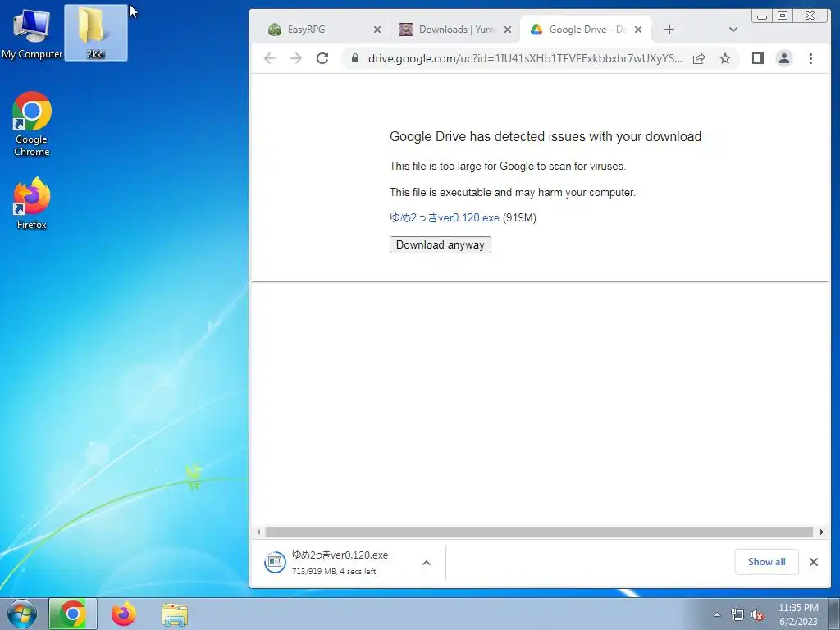This screenshot has width=840, height=630.
Task: Open the Google Chrome desktop shortcut
Action: 32,125
